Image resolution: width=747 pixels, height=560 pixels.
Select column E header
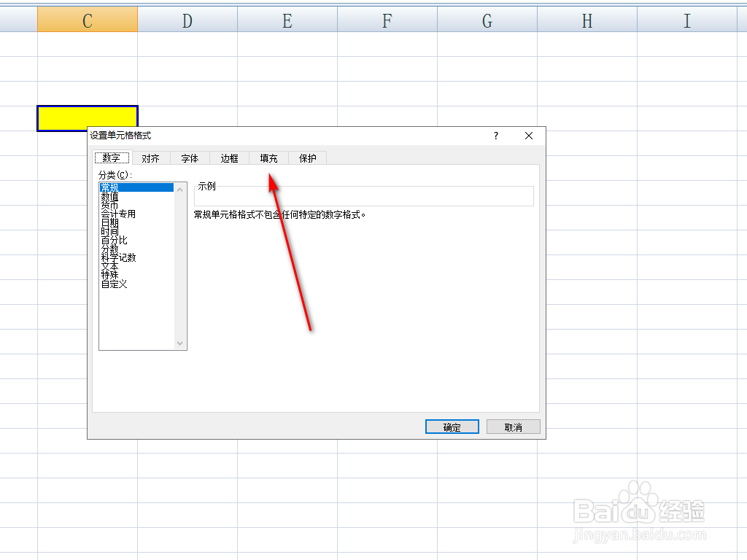(287, 20)
